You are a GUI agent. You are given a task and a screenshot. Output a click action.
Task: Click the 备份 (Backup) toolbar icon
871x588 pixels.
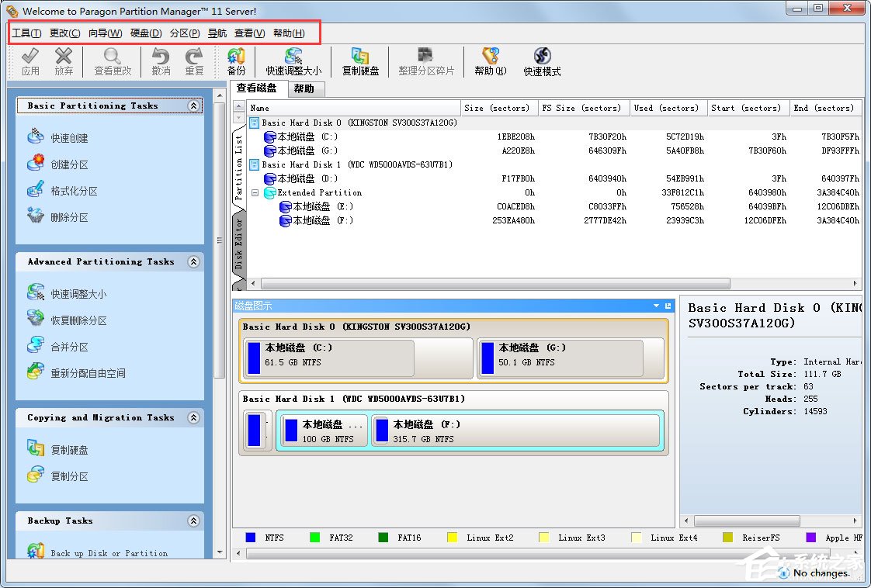(236, 61)
